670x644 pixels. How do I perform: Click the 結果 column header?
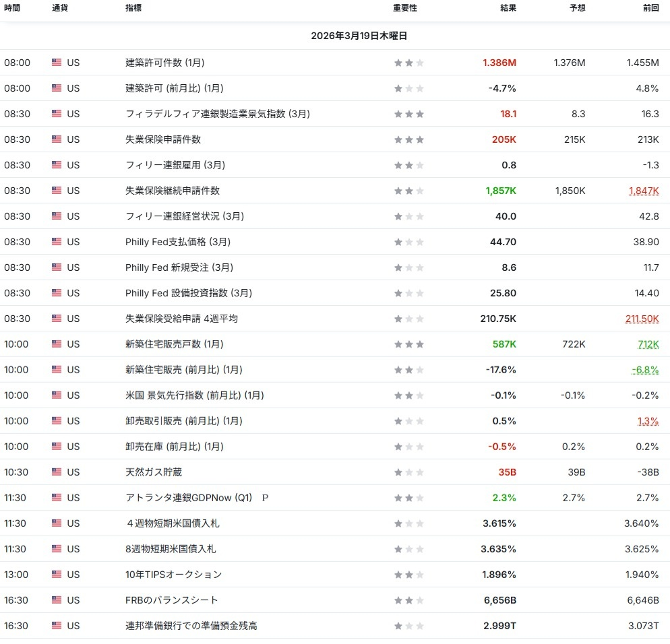[508, 8]
